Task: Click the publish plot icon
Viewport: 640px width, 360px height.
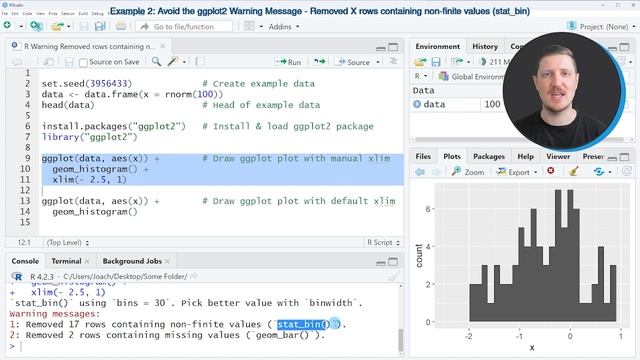Action: click(599, 172)
